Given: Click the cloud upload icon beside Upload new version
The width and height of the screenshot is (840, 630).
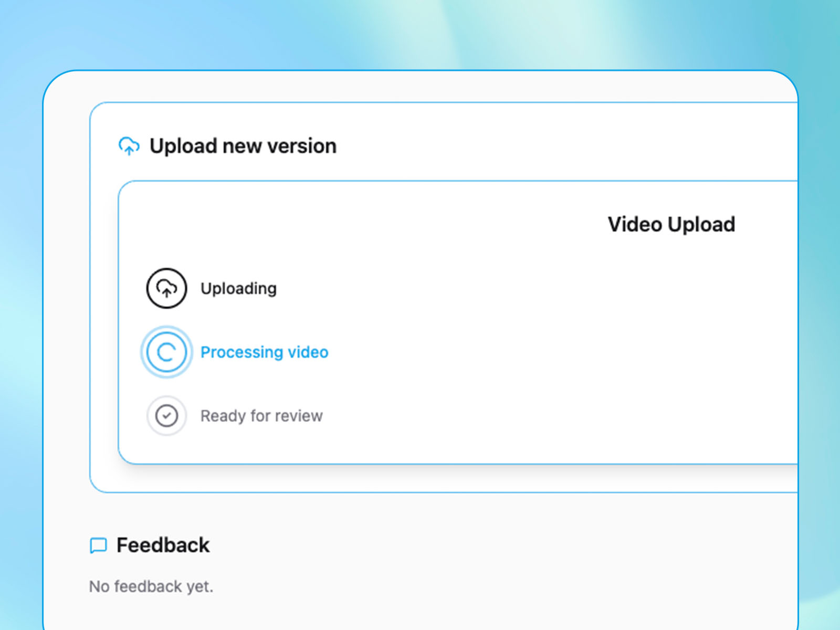Looking at the screenshot, I should point(129,146).
